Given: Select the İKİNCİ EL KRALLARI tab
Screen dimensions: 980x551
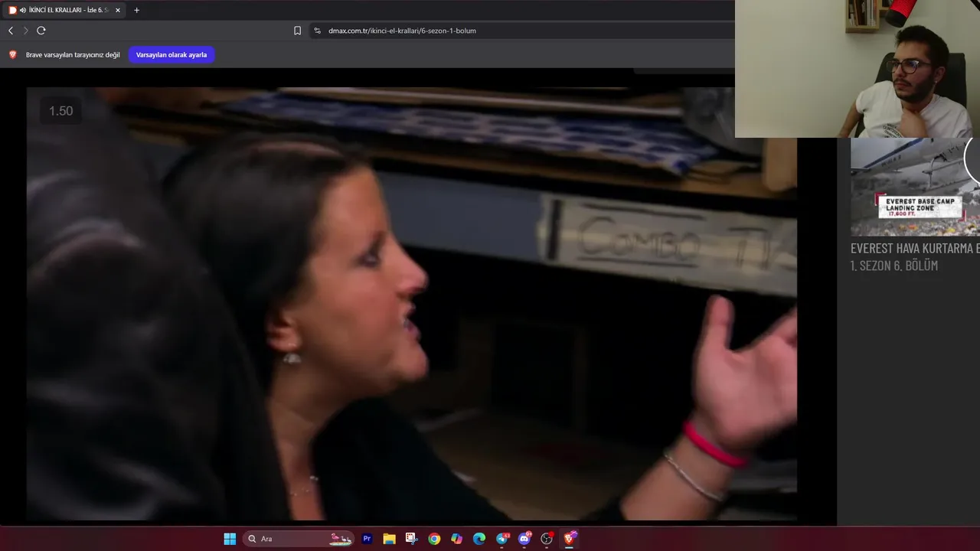Looking at the screenshot, I should pos(65,10).
